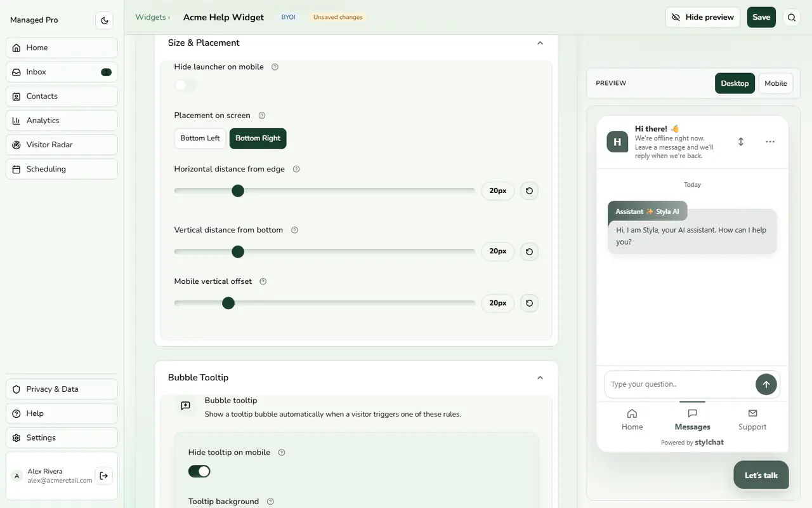
Task: Open Privacy & Data in sidebar
Action: tap(62, 389)
